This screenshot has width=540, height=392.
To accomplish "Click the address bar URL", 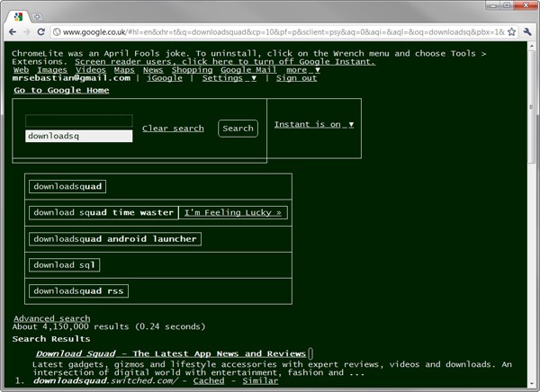I will click(x=283, y=32).
